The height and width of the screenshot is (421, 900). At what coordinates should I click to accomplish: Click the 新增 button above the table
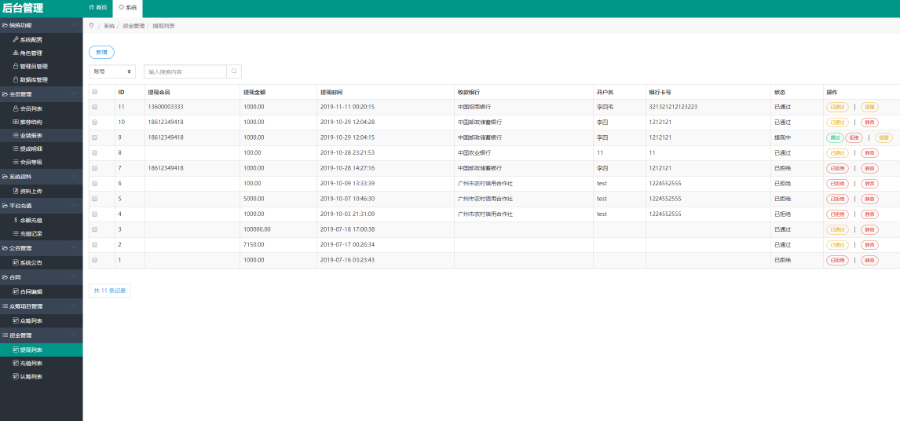point(101,51)
